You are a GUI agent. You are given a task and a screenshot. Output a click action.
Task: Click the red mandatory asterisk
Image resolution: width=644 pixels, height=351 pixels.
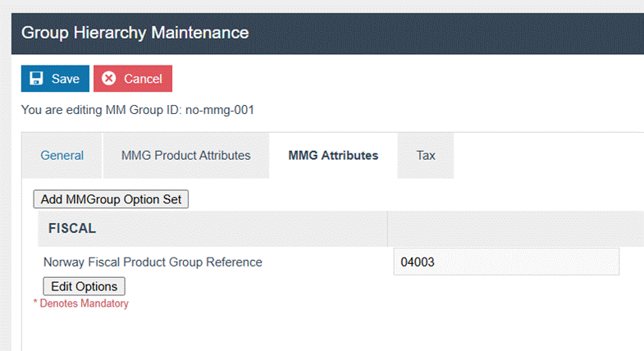(35, 303)
